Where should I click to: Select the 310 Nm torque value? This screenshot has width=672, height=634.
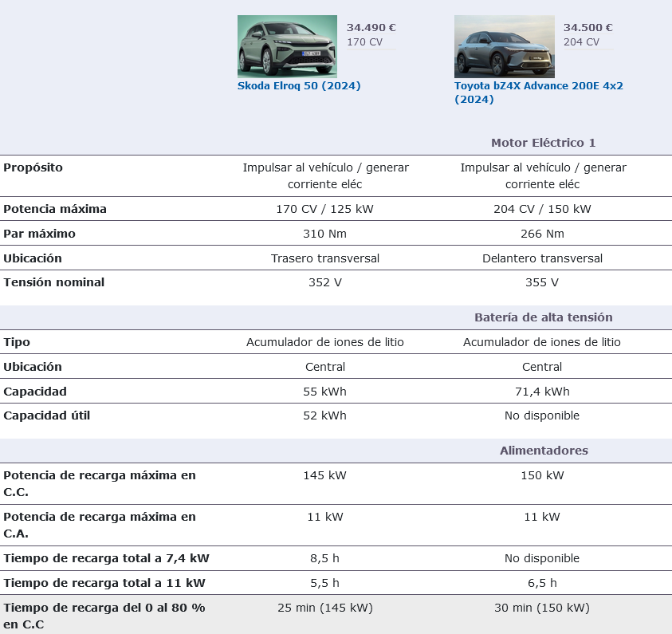[325, 234]
